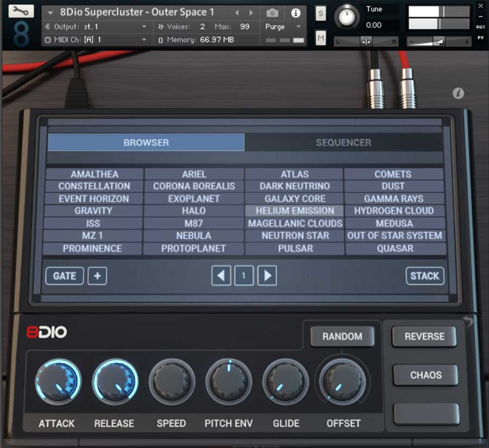Click the Tune knob
Screen dimensions: 489x448
click(347, 17)
